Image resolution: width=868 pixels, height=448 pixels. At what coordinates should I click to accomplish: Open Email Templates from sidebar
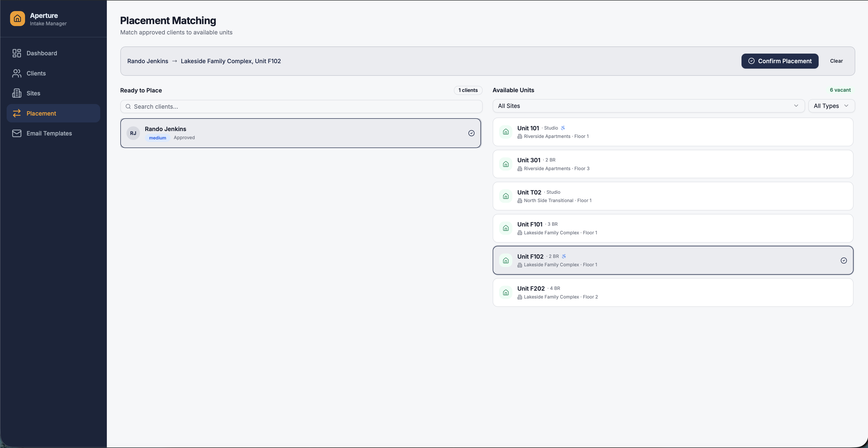coord(53,133)
